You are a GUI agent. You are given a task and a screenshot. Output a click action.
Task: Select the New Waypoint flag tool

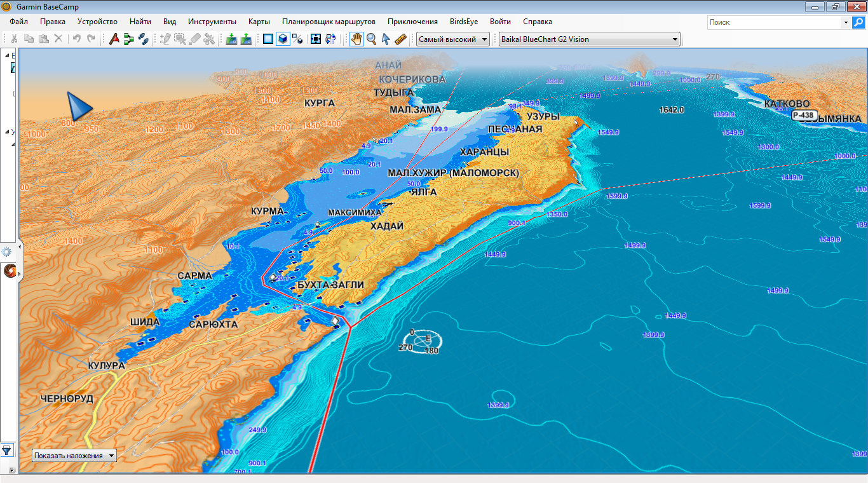[x=114, y=39]
